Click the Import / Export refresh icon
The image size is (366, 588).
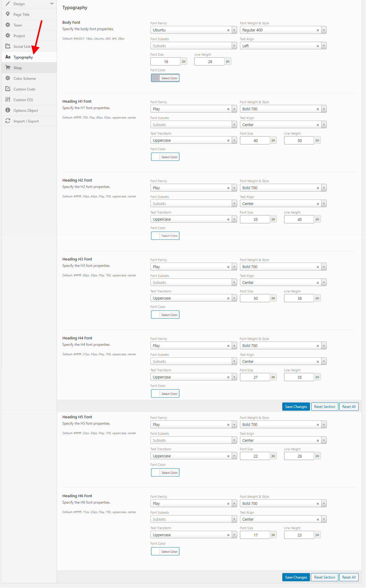coord(8,121)
